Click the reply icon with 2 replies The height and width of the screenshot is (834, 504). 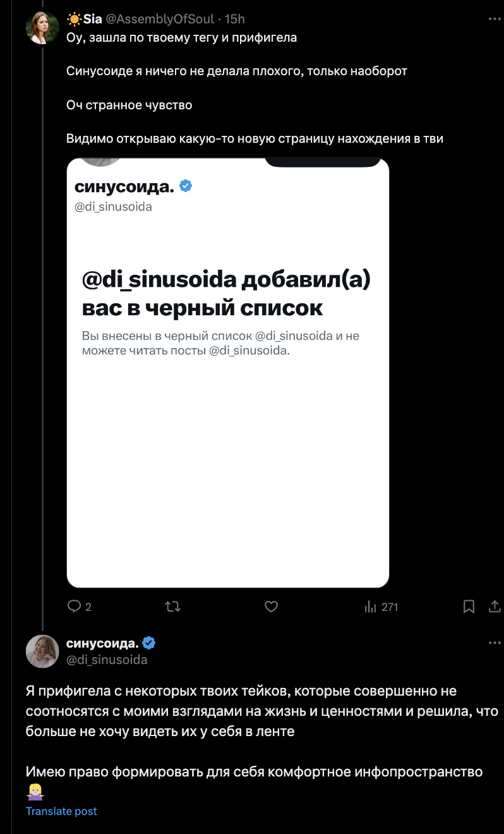click(x=75, y=607)
